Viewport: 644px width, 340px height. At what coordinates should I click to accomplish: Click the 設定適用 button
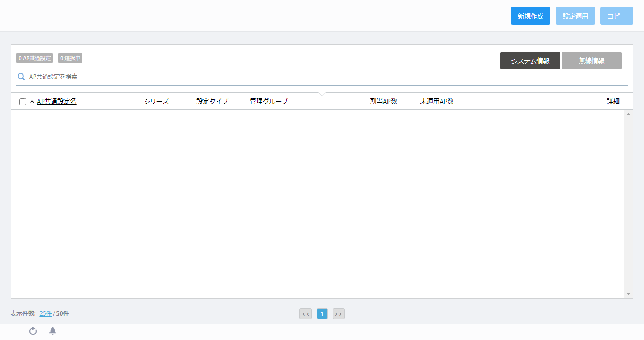575,16
